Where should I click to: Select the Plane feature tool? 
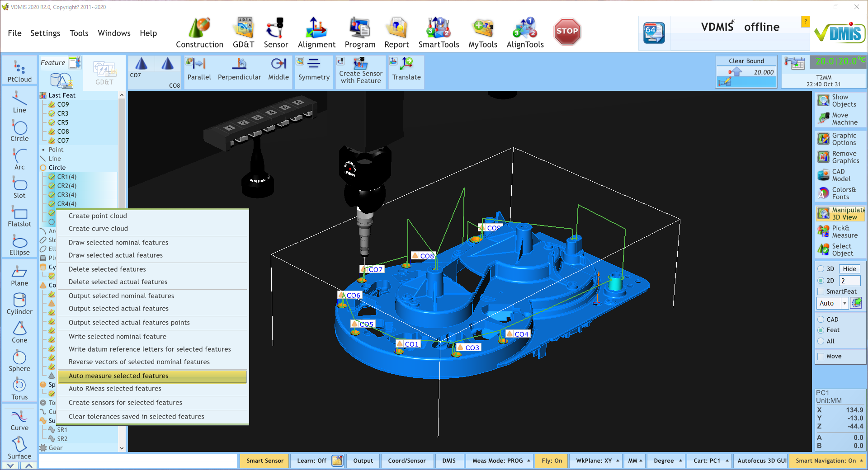pos(19,276)
